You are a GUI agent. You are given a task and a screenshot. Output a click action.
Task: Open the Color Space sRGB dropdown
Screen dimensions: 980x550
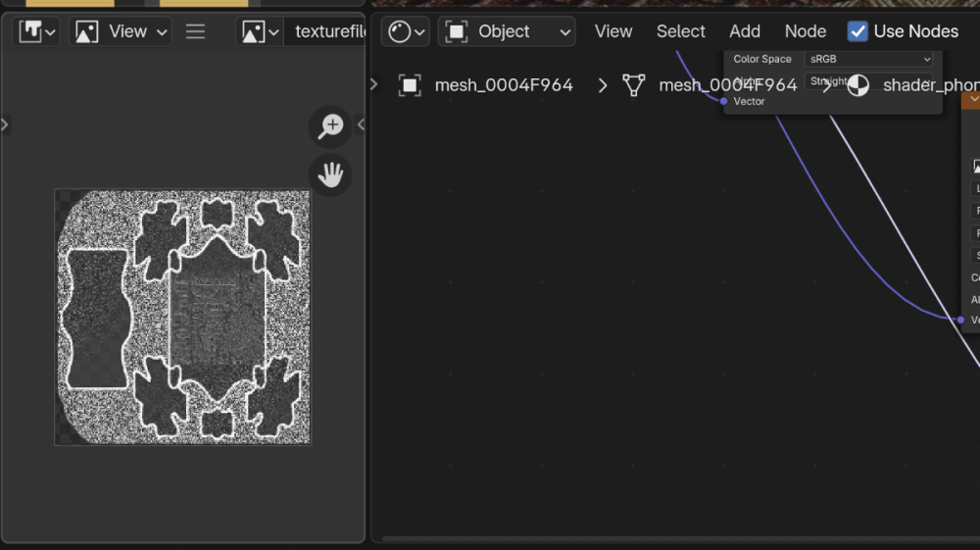[x=868, y=59]
